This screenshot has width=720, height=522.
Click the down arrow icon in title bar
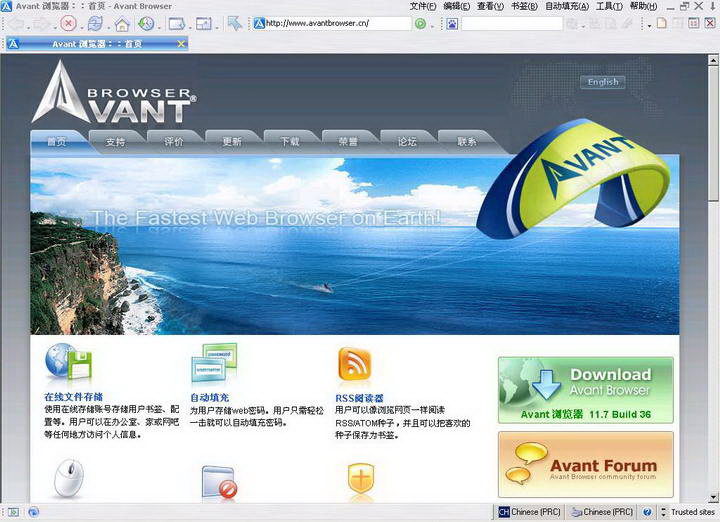coord(711,6)
